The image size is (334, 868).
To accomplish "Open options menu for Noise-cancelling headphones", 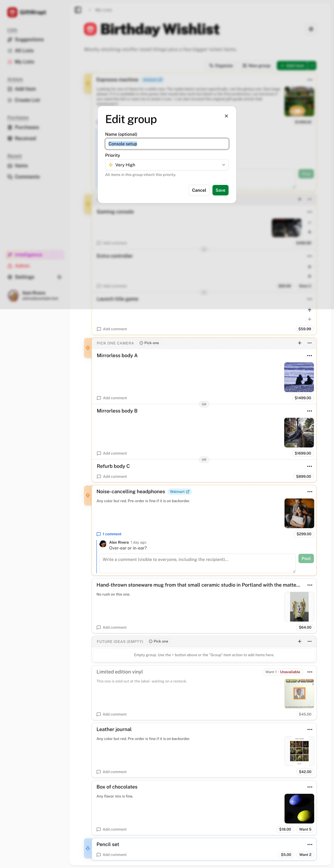I will pos(310,492).
